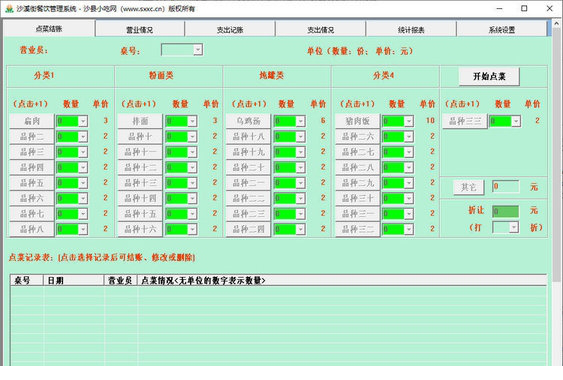The width and height of the screenshot is (563, 380).
Task: Open the quantity dropdown for 品种十五
Action: [192, 214]
